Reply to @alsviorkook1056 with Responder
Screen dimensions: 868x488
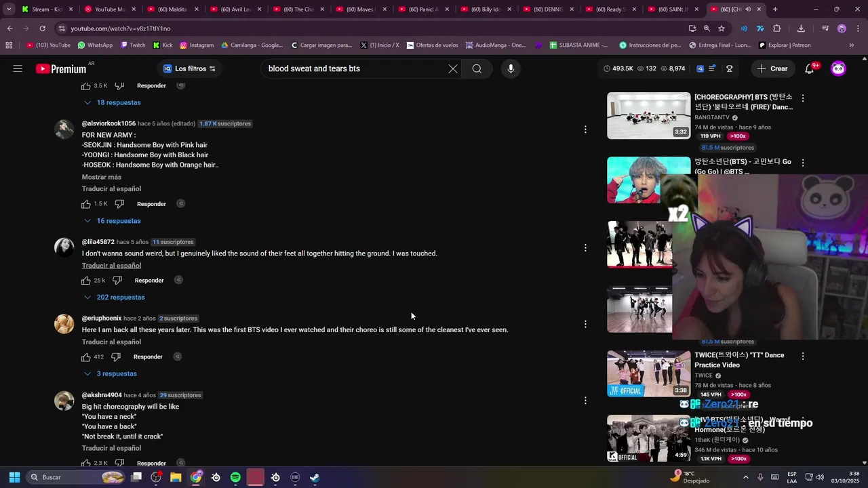click(151, 203)
